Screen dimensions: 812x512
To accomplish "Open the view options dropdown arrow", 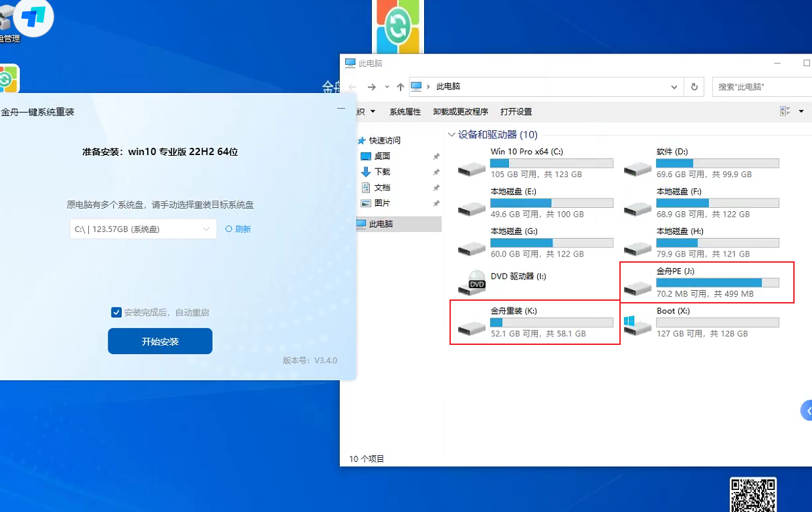I will click(x=801, y=112).
